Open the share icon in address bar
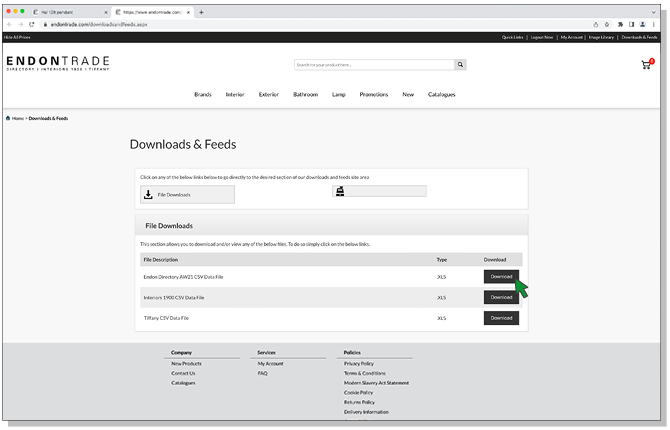The height and width of the screenshot is (430, 670). pyautogui.click(x=596, y=24)
